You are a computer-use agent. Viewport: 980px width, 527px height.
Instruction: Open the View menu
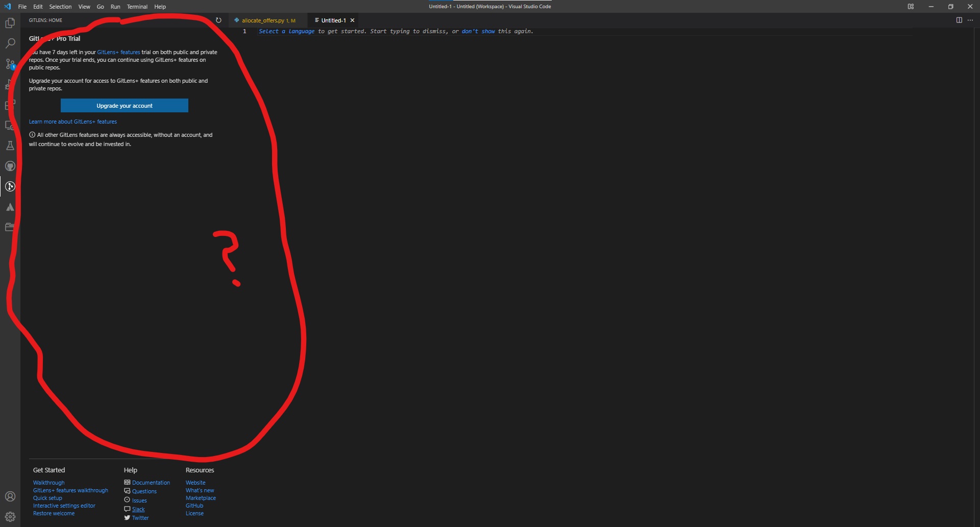tap(84, 7)
